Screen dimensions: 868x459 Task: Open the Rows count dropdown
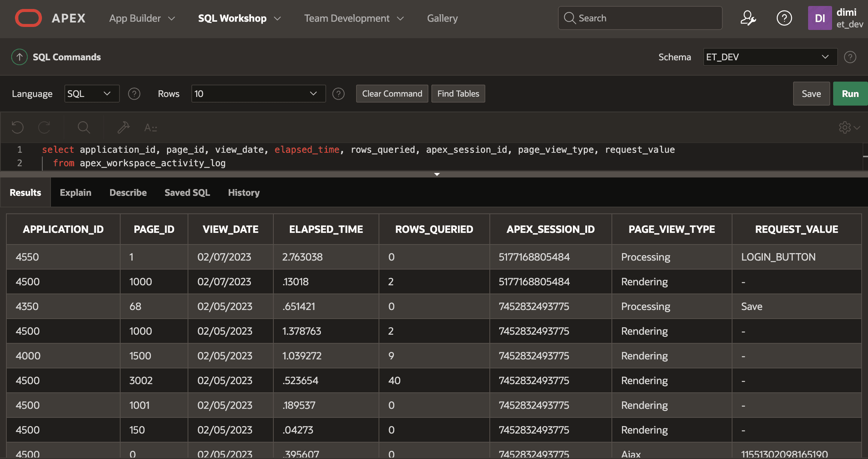pyautogui.click(x=258, y=94)
